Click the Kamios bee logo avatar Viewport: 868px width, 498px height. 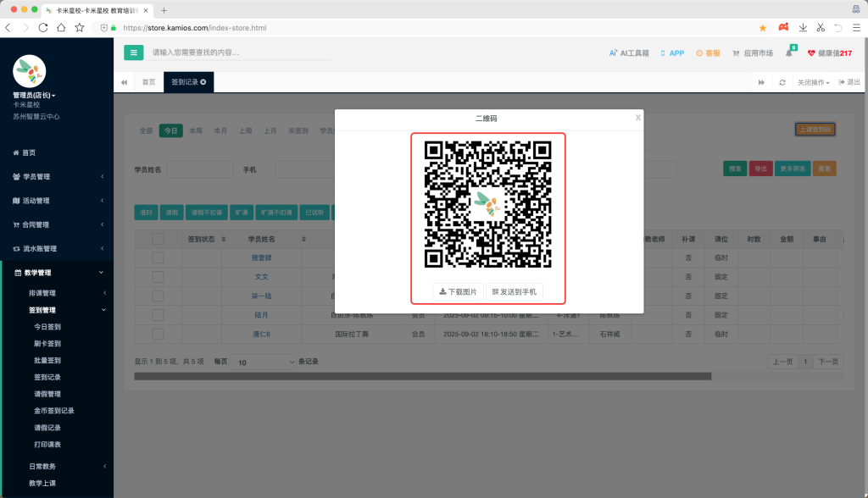point(30,71)
